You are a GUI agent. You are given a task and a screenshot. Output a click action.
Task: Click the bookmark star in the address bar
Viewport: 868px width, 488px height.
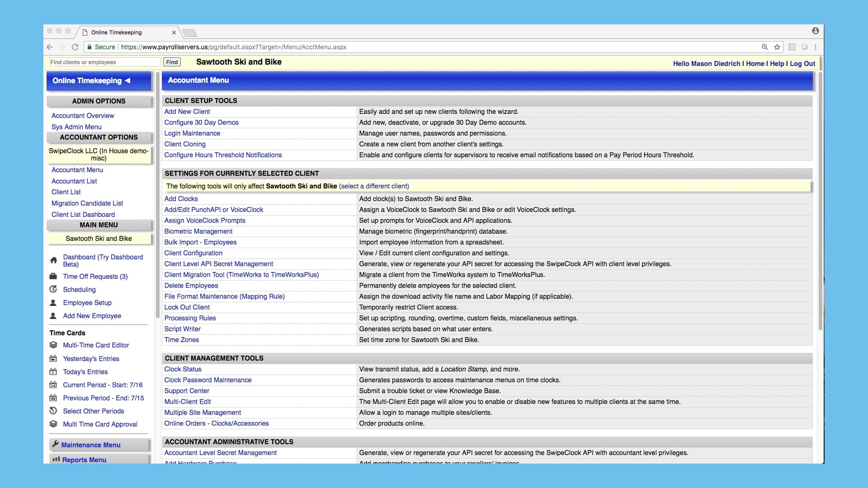(777, 47)
